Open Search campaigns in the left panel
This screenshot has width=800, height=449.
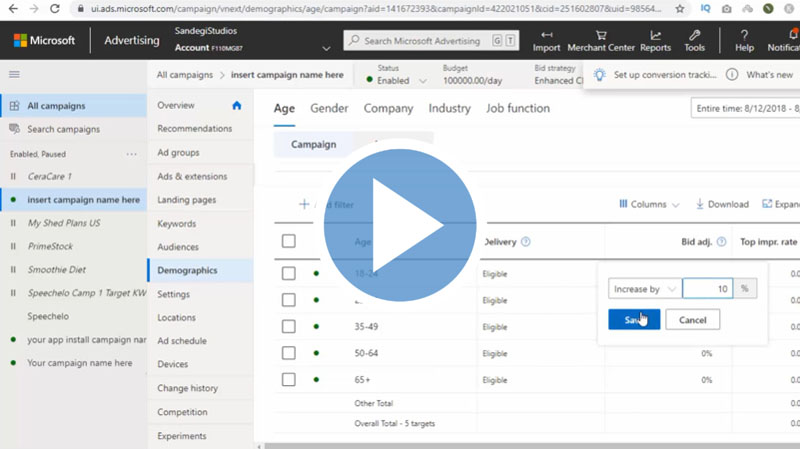point(63,129)
